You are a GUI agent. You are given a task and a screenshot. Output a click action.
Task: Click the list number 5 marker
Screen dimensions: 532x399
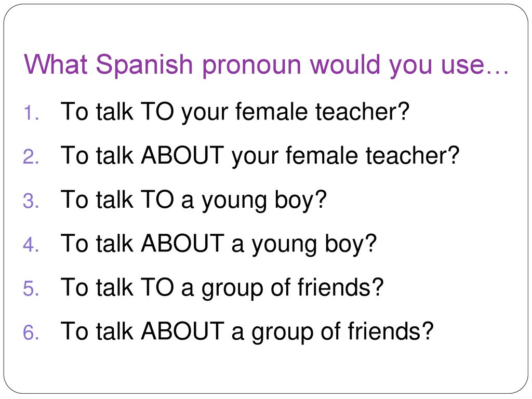click(31, 289)
